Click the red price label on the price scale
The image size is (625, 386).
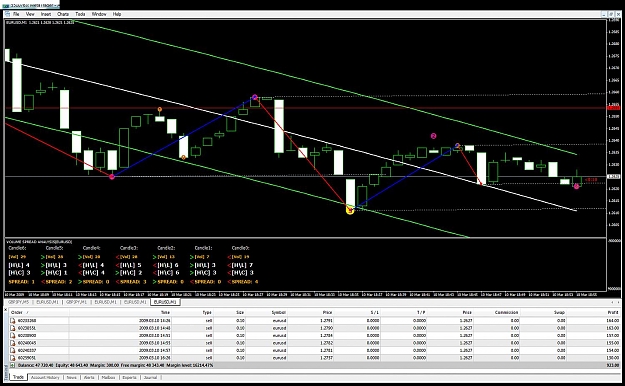pyautogui.click(x=614, y=108)
